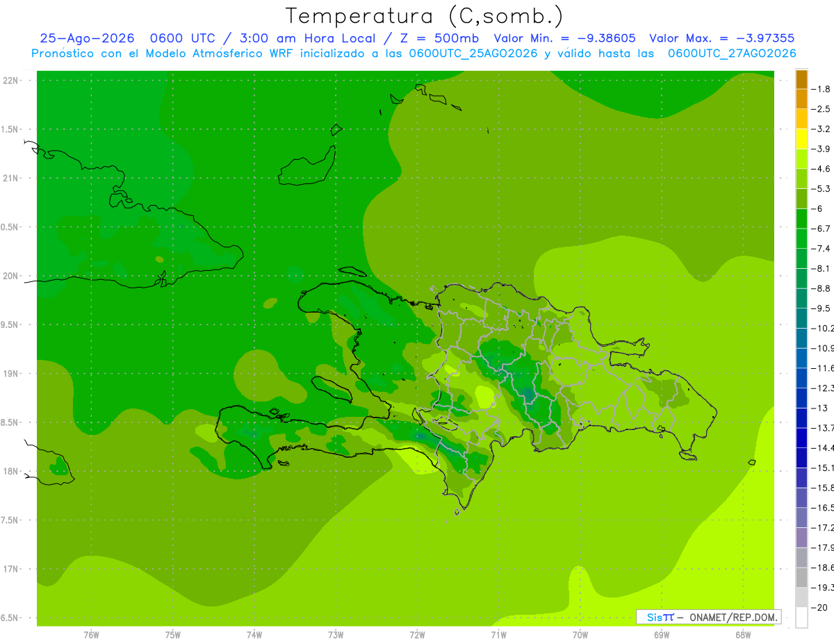Click "3:00 am Hora Local" text

click(x=307, y=38)
